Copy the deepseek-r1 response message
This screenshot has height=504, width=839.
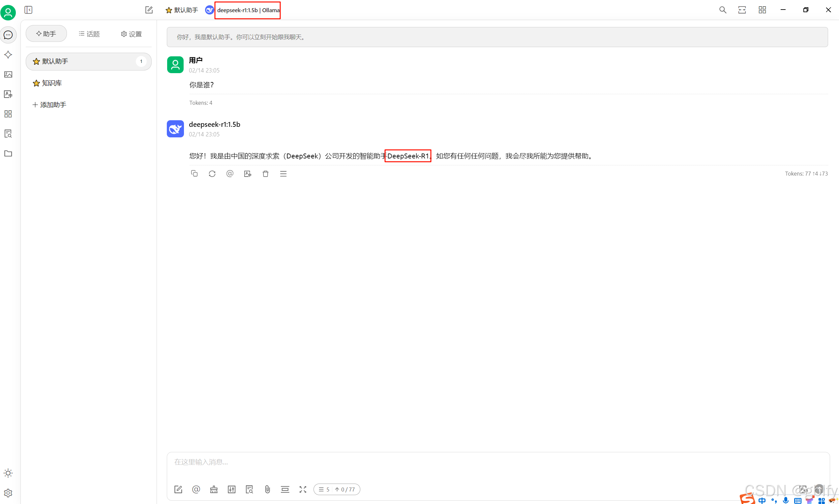pyautogui.click(x=194, y=174)
